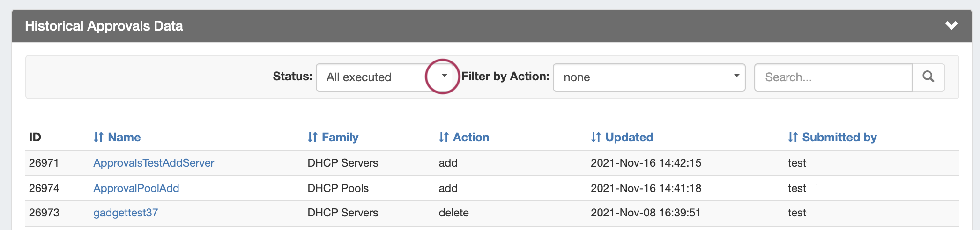Select row with ID 26971
This screenshot has width=980, height=230.
click(44, 163)
